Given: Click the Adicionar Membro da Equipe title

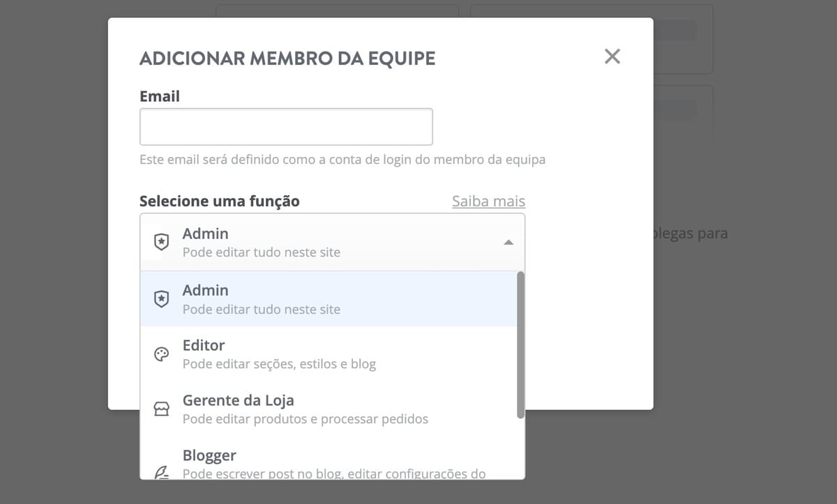Looking at the screenshot, I should pos(287,59).
